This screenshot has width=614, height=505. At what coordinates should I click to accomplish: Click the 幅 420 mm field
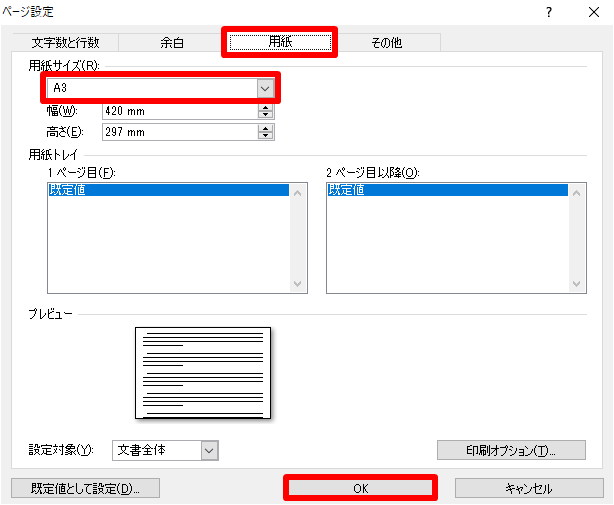(x=180, y=111)
